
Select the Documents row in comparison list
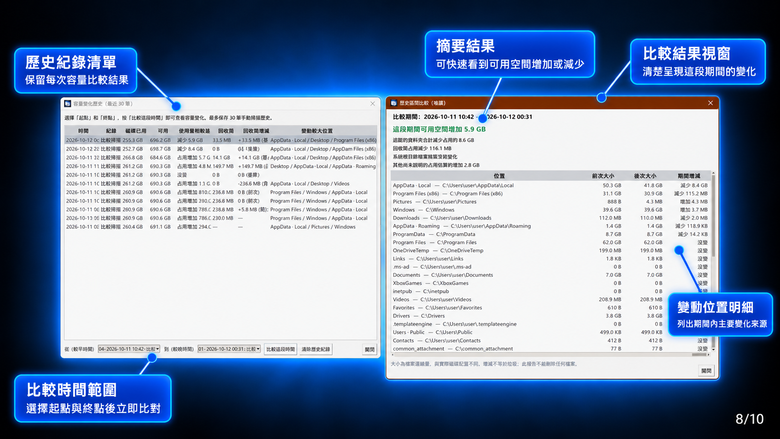click(x=551, y=275)
